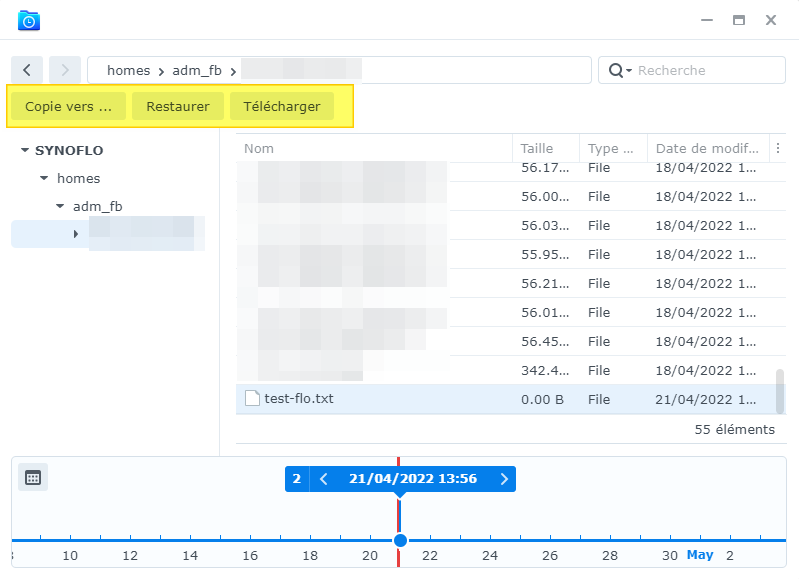Click the forward navigation arrow

65,70
